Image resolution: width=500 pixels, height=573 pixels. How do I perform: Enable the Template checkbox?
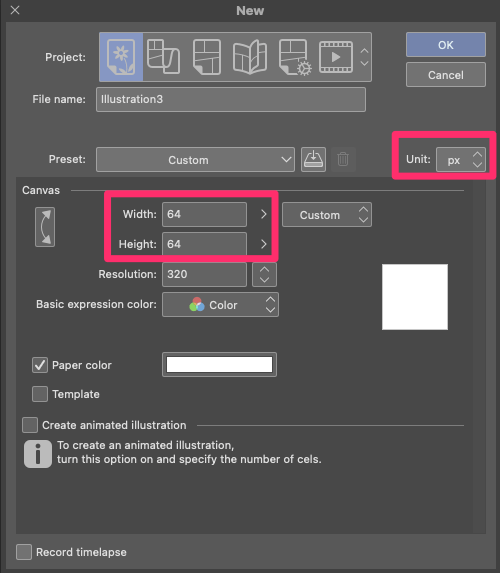click(40, 394)
